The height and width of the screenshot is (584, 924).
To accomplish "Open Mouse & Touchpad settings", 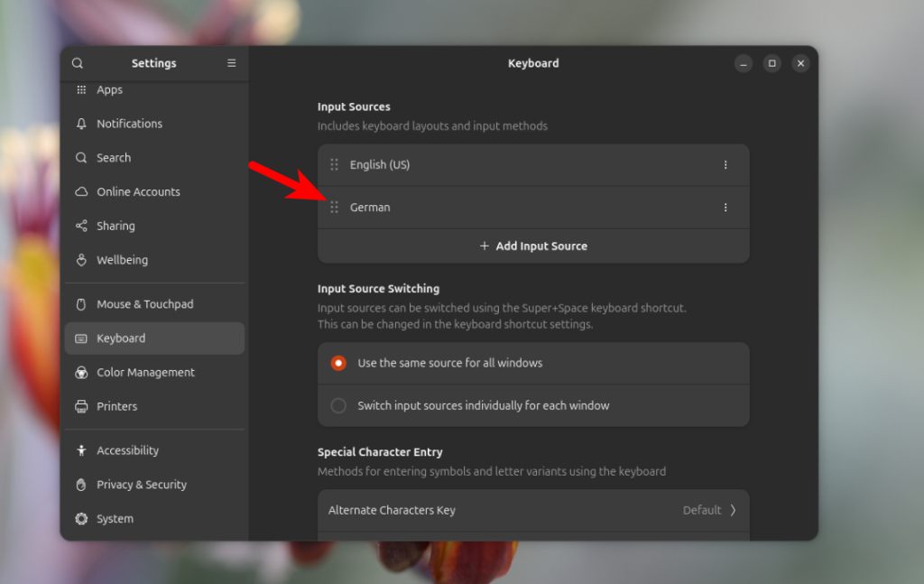I will click(144, 304).
